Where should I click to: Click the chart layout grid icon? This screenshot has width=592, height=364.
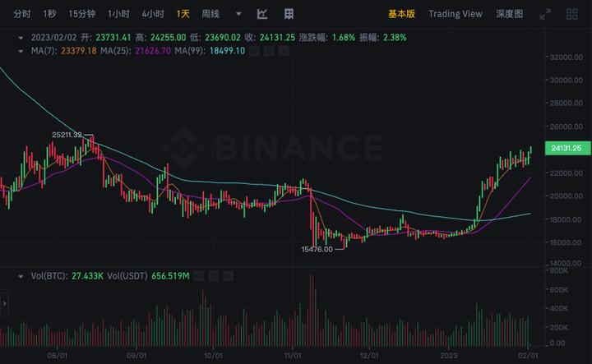coord(289,14)
